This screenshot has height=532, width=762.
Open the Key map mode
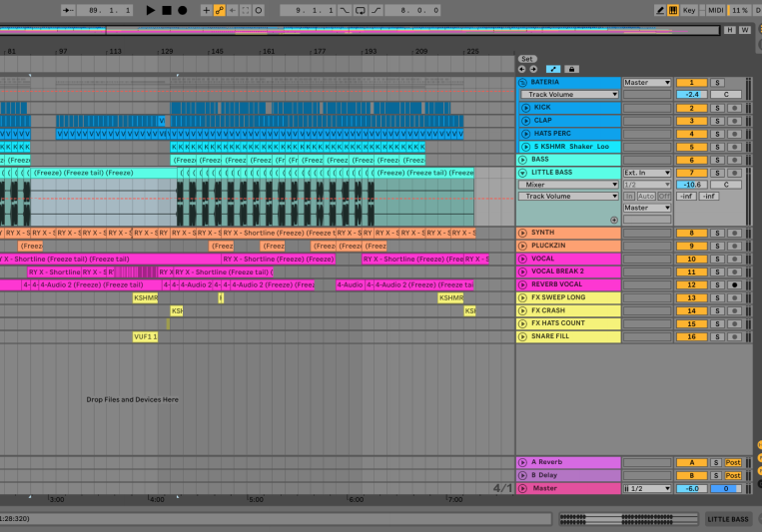pyautogui.click(x=689, y=10)
